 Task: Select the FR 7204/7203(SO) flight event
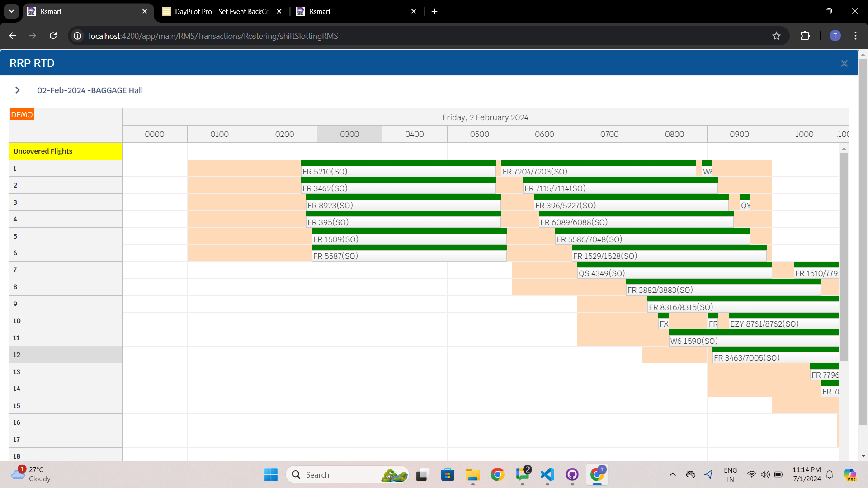pyautogui.click(x=598, y=168)
